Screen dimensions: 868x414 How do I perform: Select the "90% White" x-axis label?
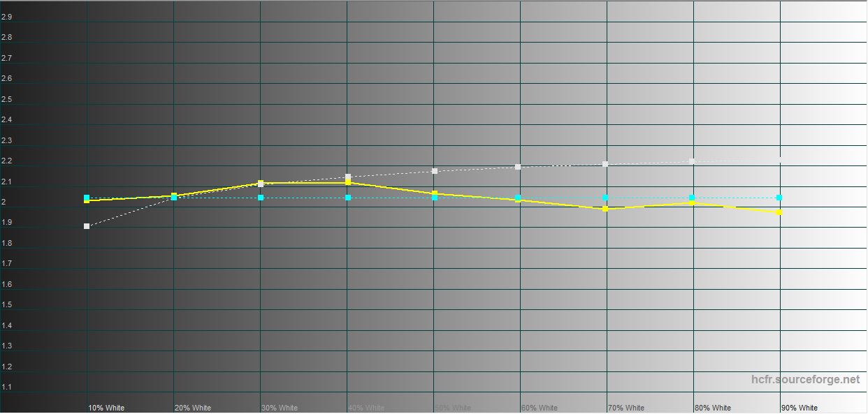[800, 408]
